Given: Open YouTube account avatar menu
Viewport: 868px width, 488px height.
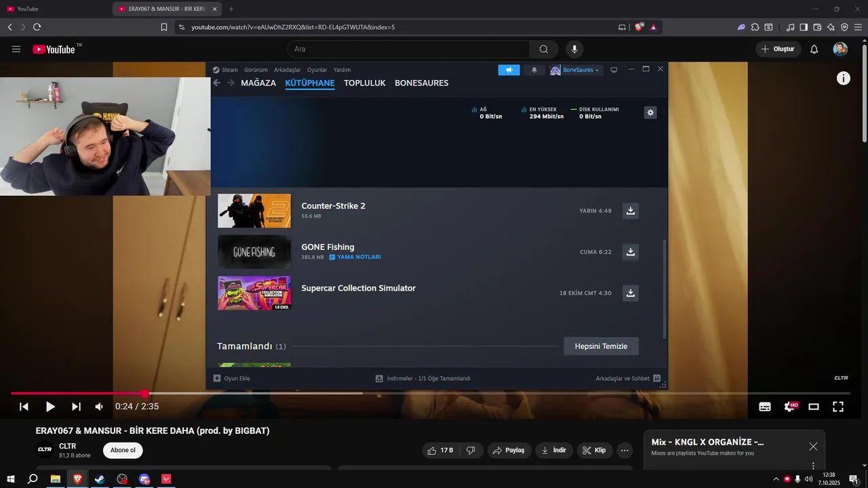Looking at the screenshot, I should tap(840, 49).
